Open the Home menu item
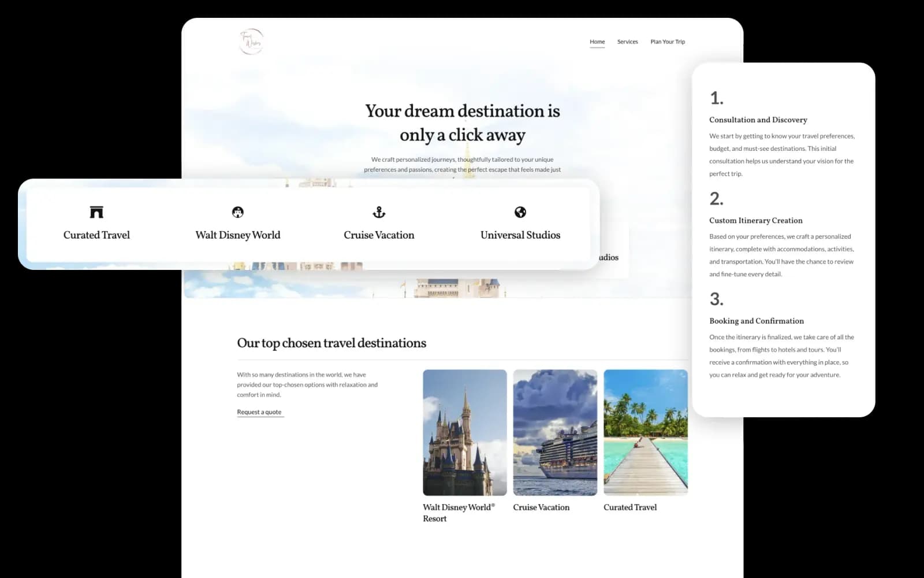Image resolution: width=924 pixels, height=578 pixels. [x=597, y=42]
